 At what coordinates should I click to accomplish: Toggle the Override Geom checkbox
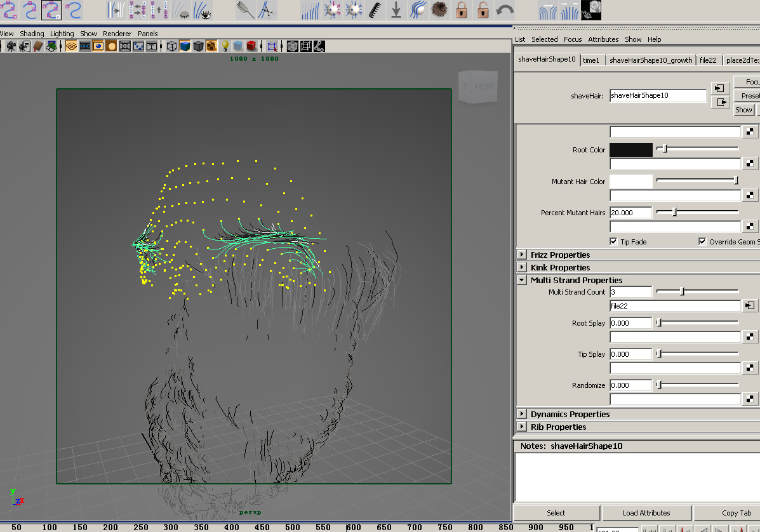point(702,241)
